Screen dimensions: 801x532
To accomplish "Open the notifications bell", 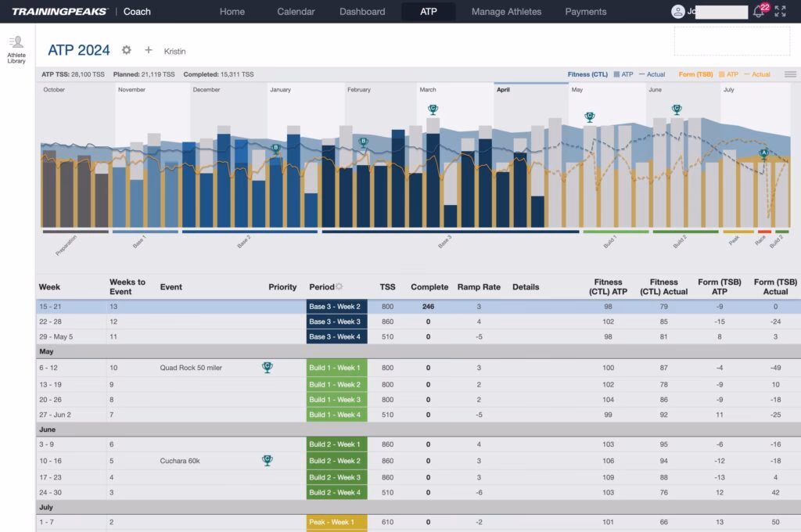I will coord(758,12).
